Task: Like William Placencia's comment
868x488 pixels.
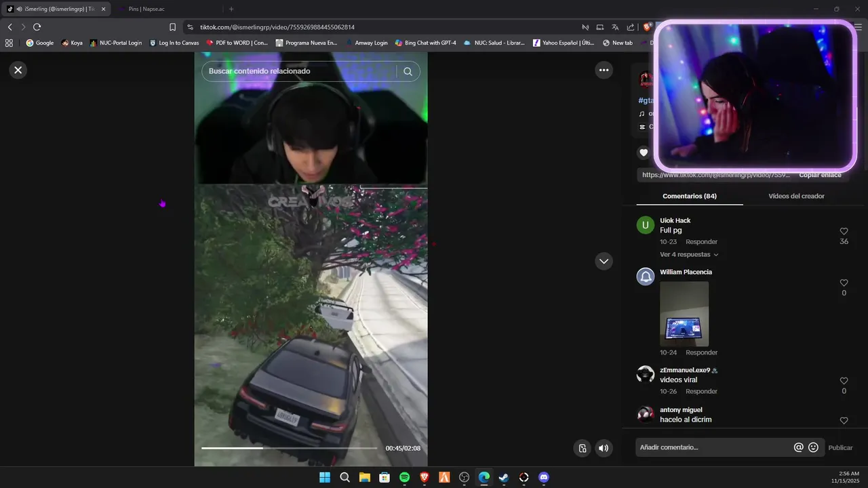Action: pyautogui.click(x=844, y=283)
